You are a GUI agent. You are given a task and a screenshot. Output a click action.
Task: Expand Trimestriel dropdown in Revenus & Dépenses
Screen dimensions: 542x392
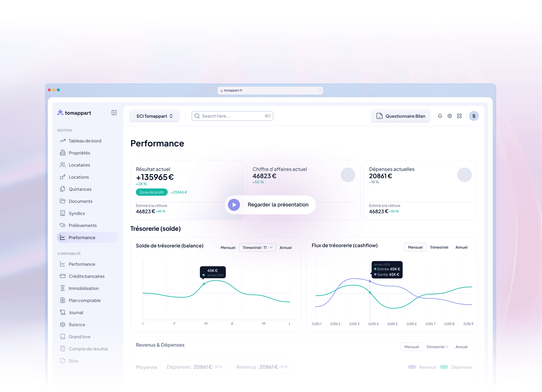click(437, 347)
